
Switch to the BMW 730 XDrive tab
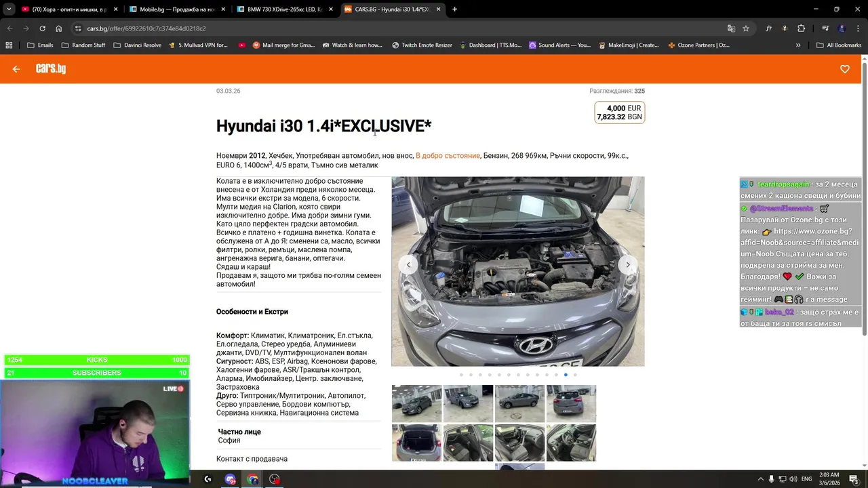point(283,9)
